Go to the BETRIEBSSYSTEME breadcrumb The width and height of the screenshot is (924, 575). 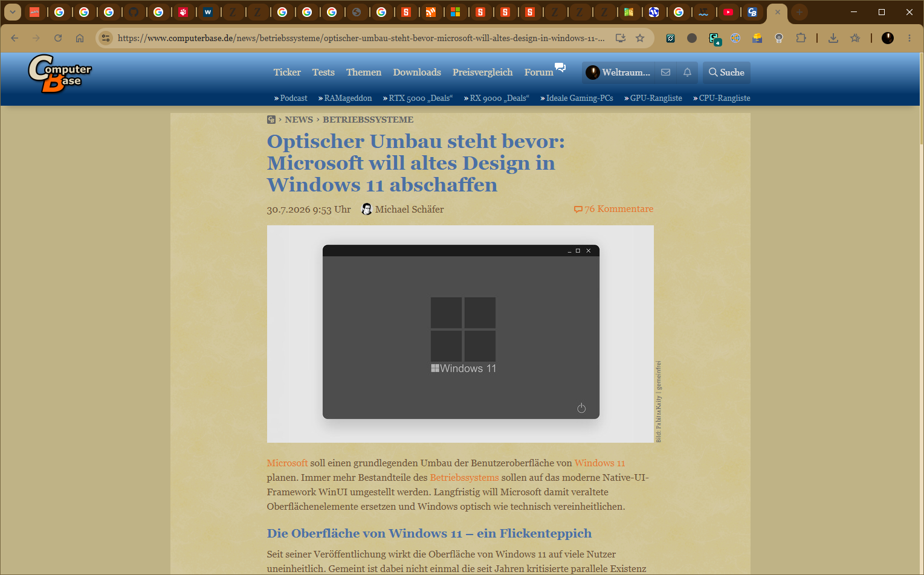368,120
